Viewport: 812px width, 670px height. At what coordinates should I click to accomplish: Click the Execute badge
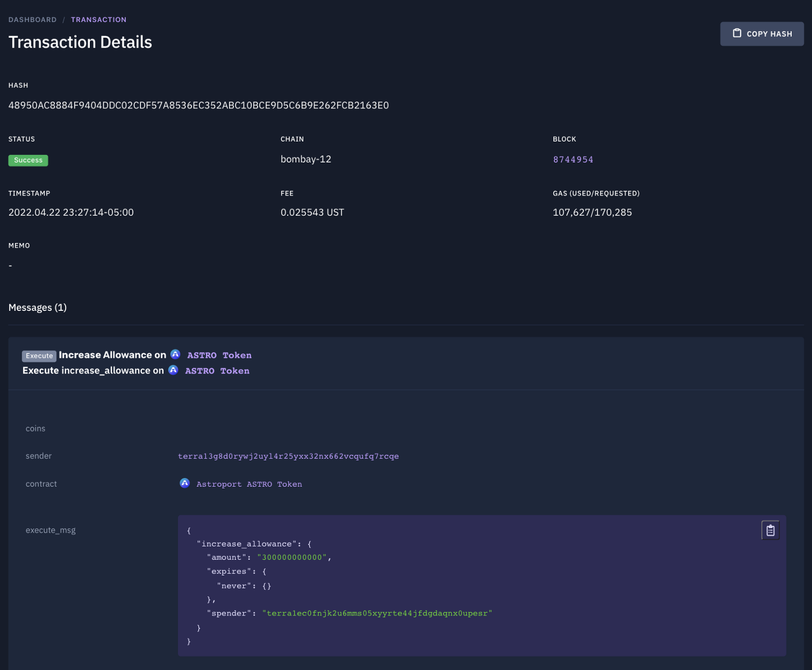39,356
